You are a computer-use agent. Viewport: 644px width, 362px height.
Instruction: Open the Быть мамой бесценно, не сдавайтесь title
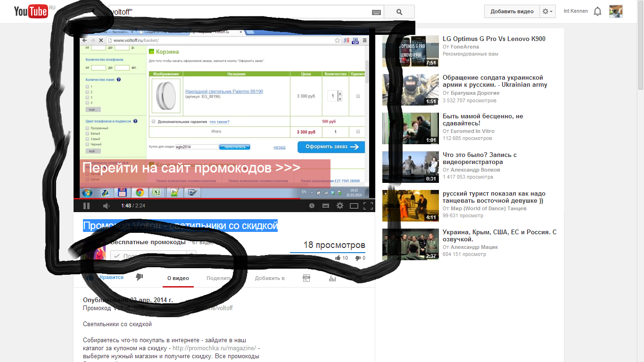pyautogui.click(x=483, y=120)
